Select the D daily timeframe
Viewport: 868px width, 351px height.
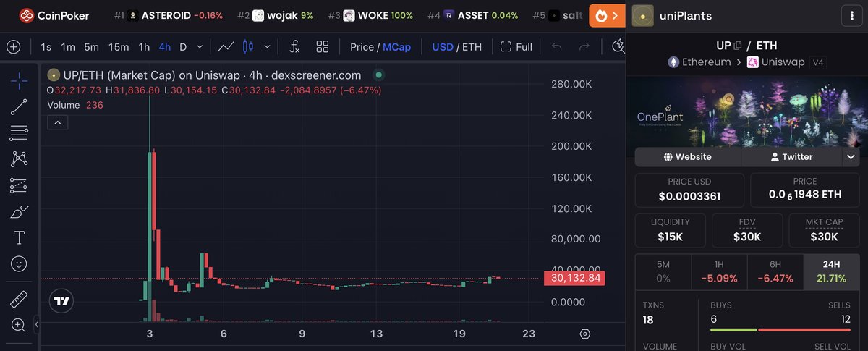pos(183,47)
